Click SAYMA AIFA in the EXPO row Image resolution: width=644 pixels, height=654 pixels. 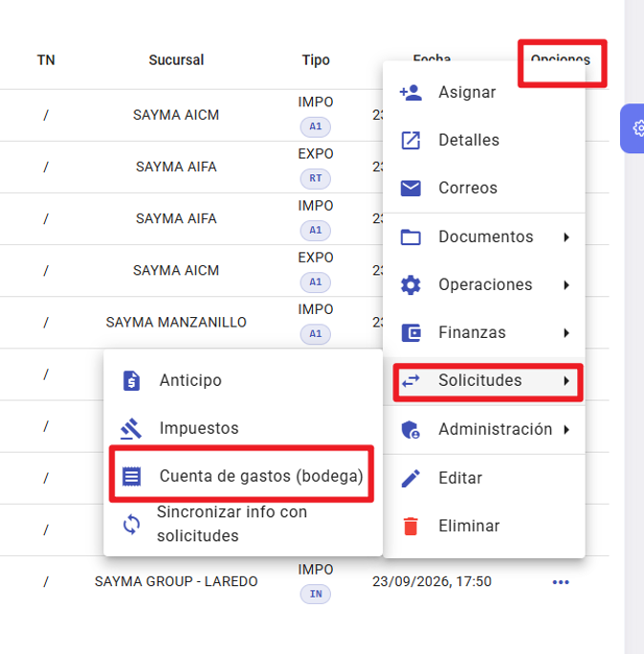click(176, 167)
